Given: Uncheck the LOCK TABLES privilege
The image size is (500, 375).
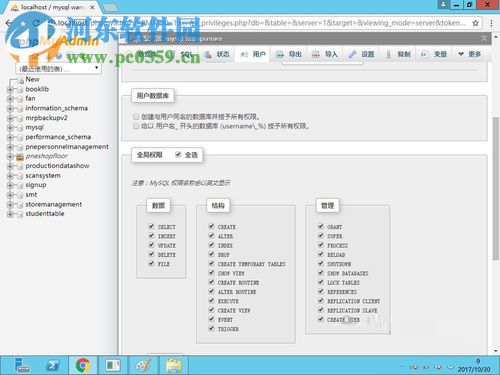Looking at the screenshot, I should click(x=321, y=282).
